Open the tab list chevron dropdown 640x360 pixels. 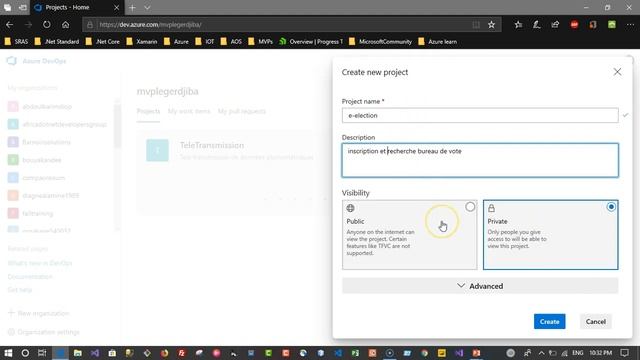147,8
